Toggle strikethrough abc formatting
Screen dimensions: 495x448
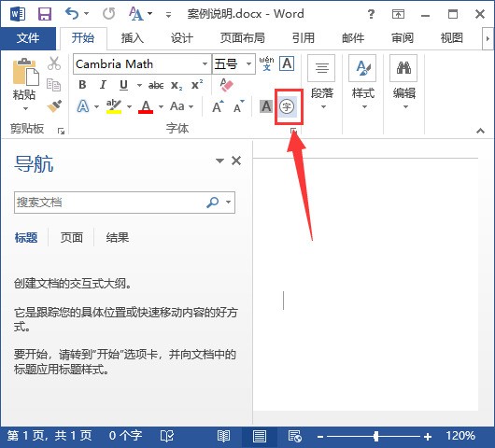(156, 85)
